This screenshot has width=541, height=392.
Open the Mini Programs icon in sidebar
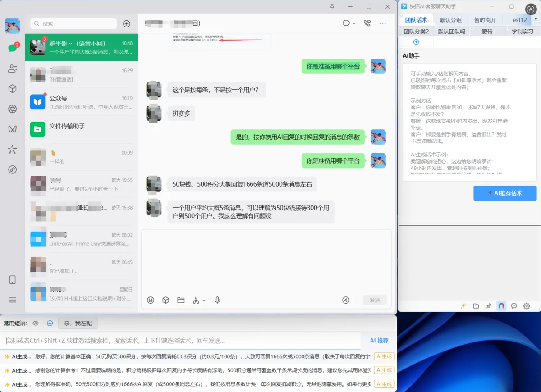tap(12, 170)
